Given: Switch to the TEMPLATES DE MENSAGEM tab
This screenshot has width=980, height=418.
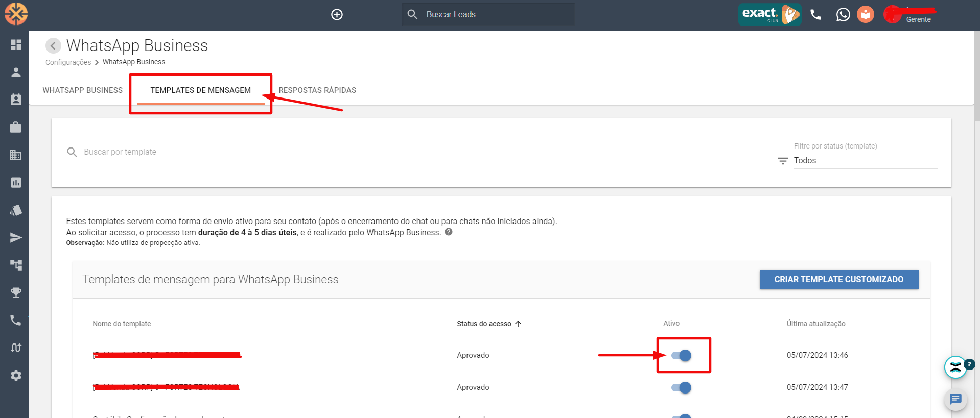Looking at the screenshot, I should (x=201, y=90).
